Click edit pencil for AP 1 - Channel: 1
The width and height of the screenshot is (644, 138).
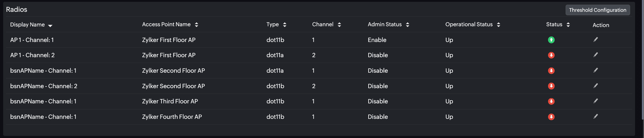tap(596, 40)
